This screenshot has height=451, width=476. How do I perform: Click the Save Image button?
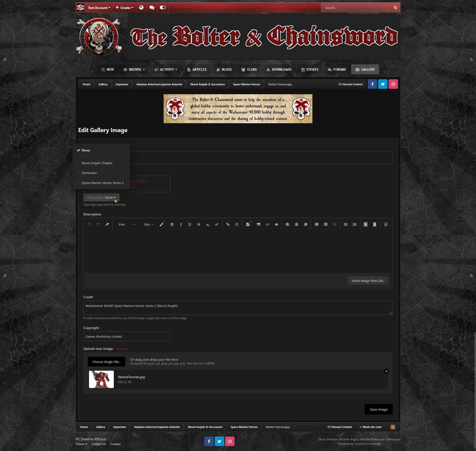coord(378,409)
